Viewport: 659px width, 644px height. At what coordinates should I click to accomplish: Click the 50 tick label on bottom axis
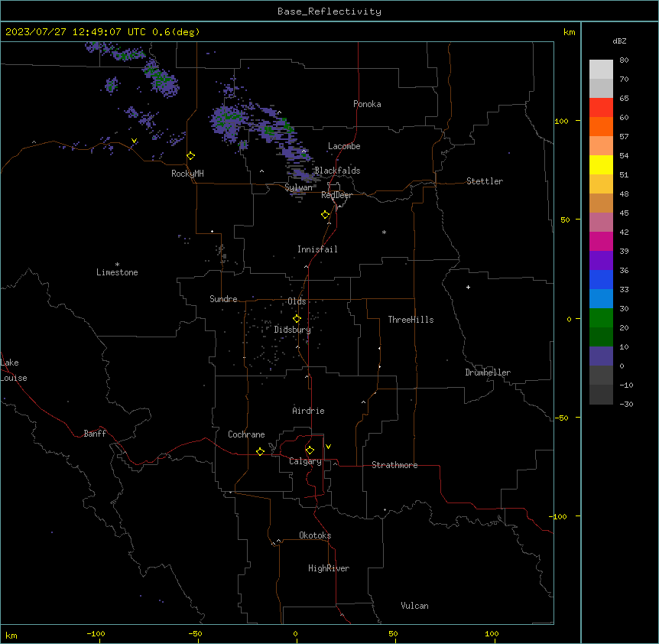(x=392, y=633)
